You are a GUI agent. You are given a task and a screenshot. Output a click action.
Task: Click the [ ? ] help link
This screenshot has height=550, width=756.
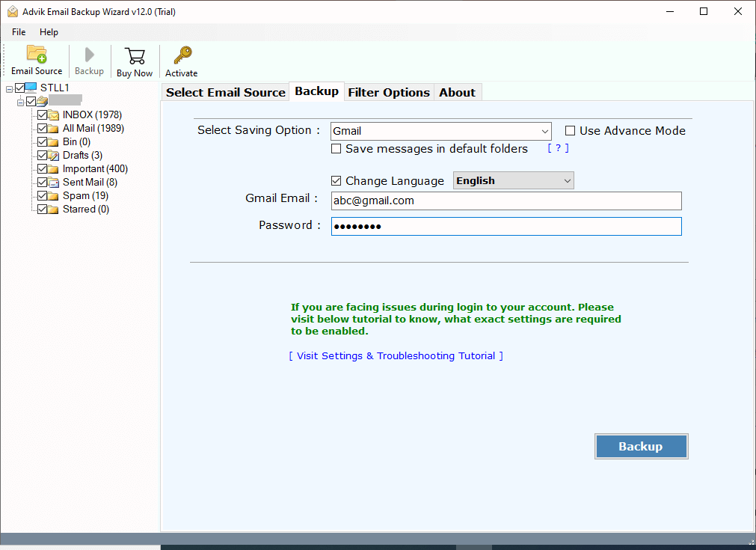click(559, 148)
